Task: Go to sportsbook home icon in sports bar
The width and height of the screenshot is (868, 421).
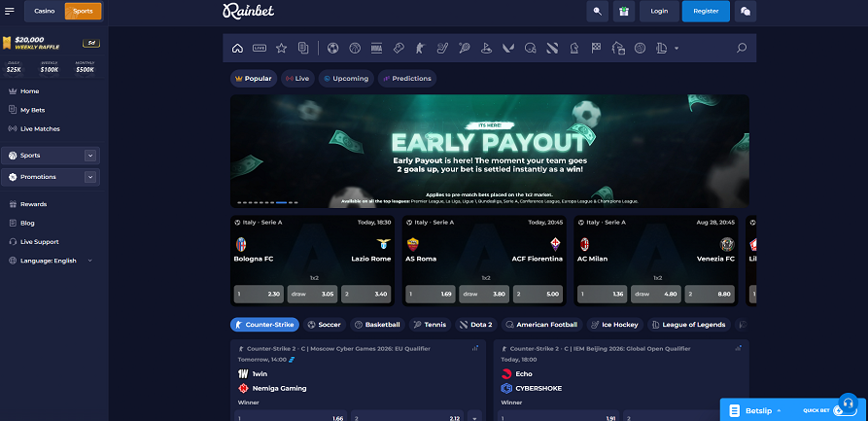Action: 237,49
